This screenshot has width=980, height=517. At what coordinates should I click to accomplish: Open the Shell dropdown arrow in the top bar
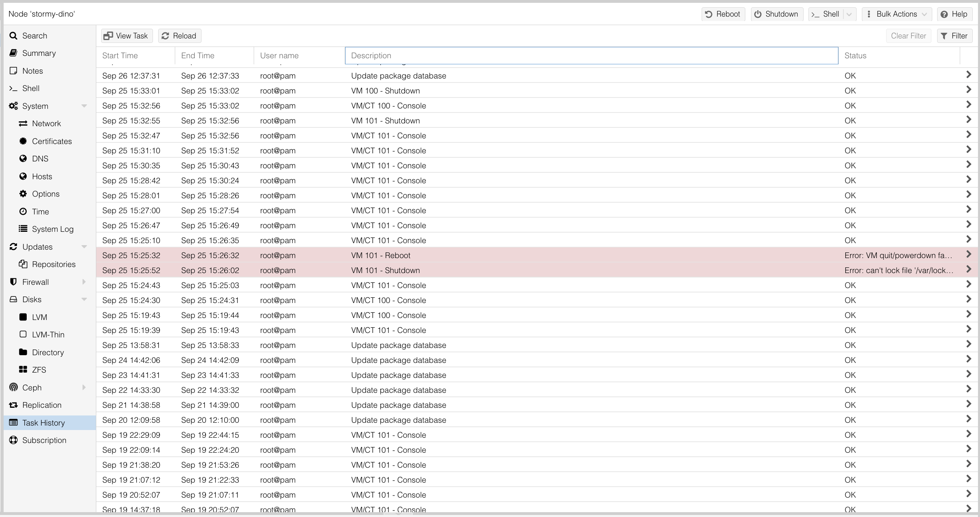click(849, 14)
